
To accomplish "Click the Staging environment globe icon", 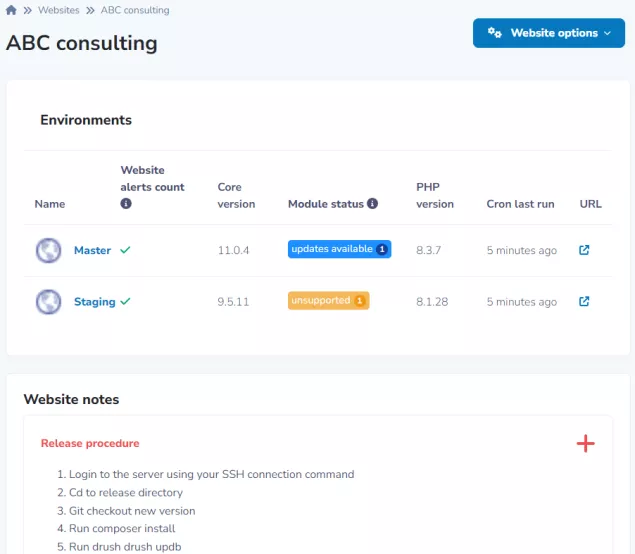I will point(48,301).
